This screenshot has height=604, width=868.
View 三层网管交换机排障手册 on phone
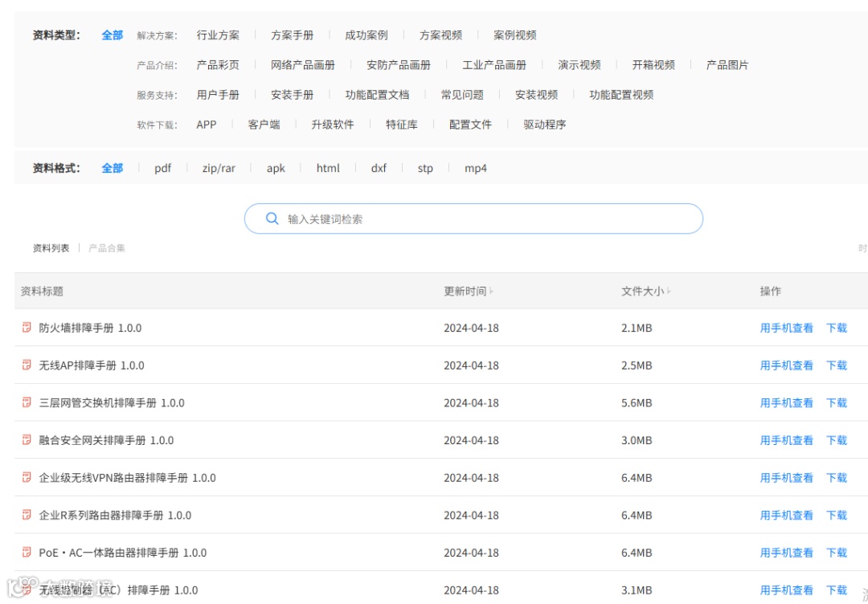[x=787, y=402]
